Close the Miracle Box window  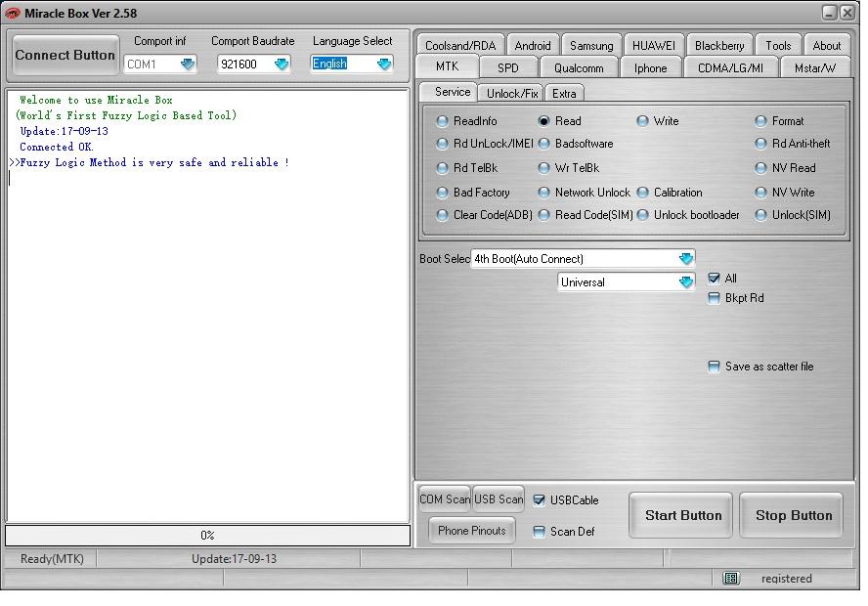846,13
